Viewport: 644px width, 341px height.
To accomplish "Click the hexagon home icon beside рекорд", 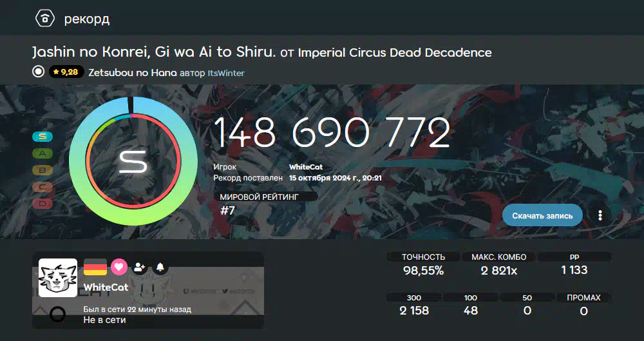I will (x=45, y=19).
